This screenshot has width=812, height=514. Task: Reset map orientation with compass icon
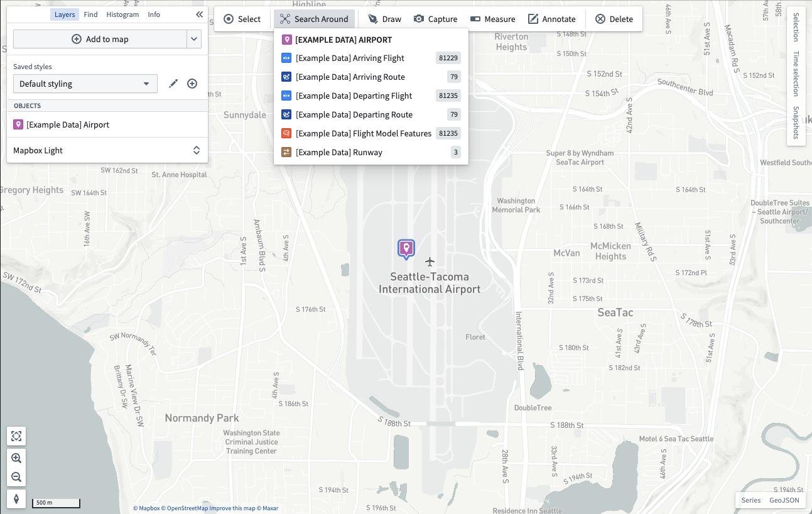[x=16, y=499]
